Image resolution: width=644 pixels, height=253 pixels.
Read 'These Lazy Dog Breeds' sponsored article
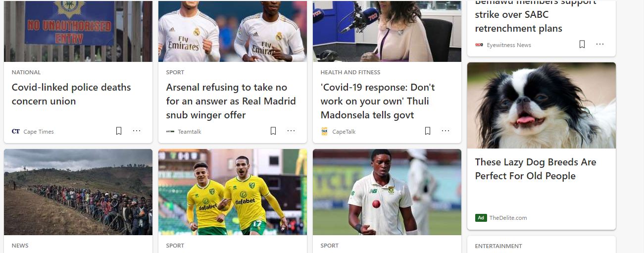[x=536, y=169]
